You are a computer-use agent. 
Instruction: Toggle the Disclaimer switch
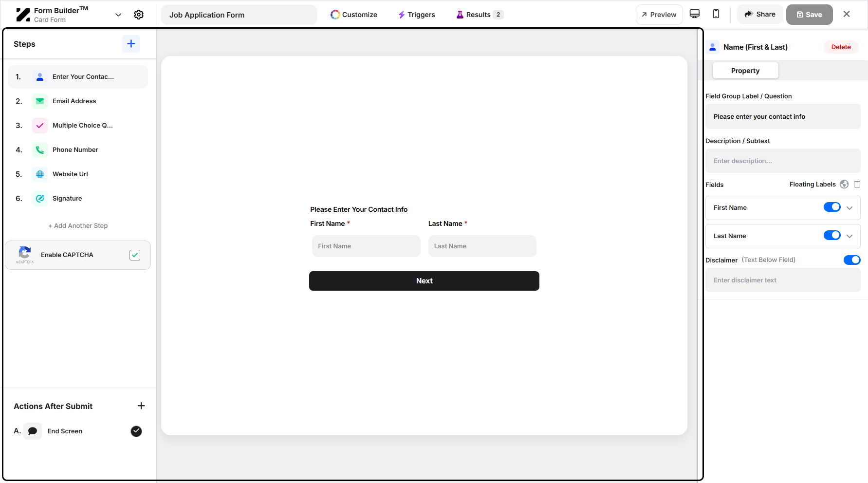[852, 260]
